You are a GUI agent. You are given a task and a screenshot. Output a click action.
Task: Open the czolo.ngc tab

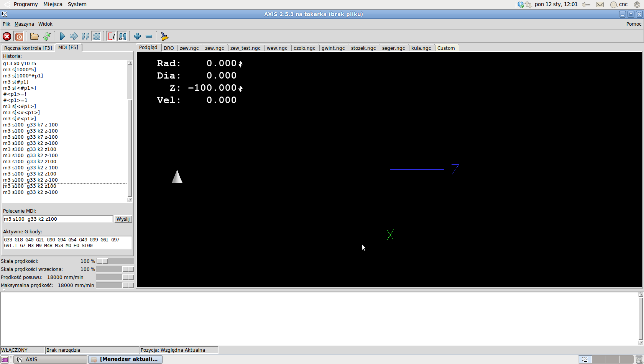(x=304, y=48)
